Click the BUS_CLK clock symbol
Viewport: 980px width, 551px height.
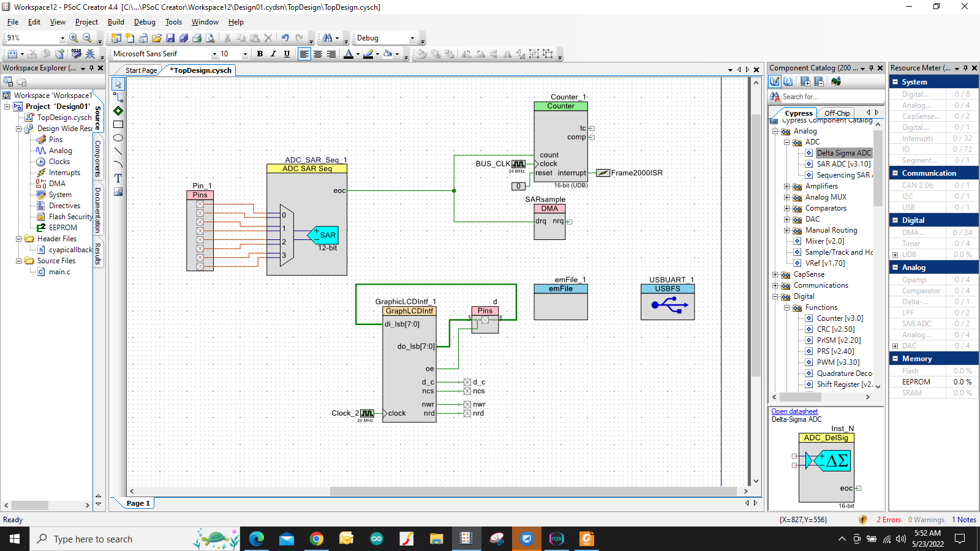[x=518, y=164]
